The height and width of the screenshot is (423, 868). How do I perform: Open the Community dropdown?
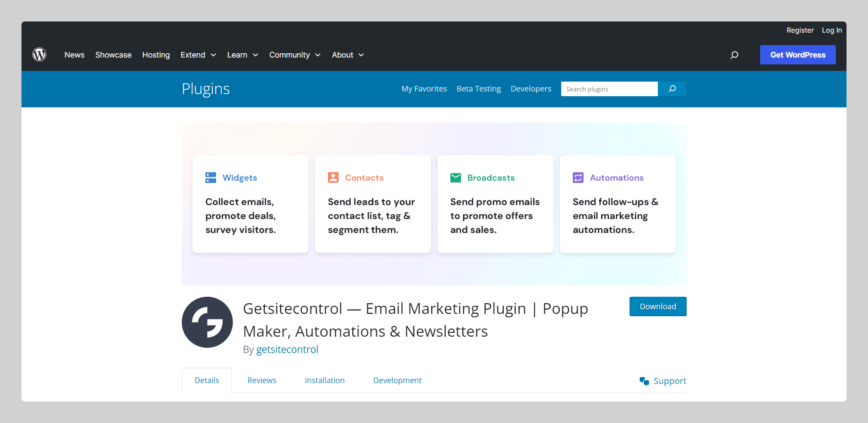[x=318, y=55]
